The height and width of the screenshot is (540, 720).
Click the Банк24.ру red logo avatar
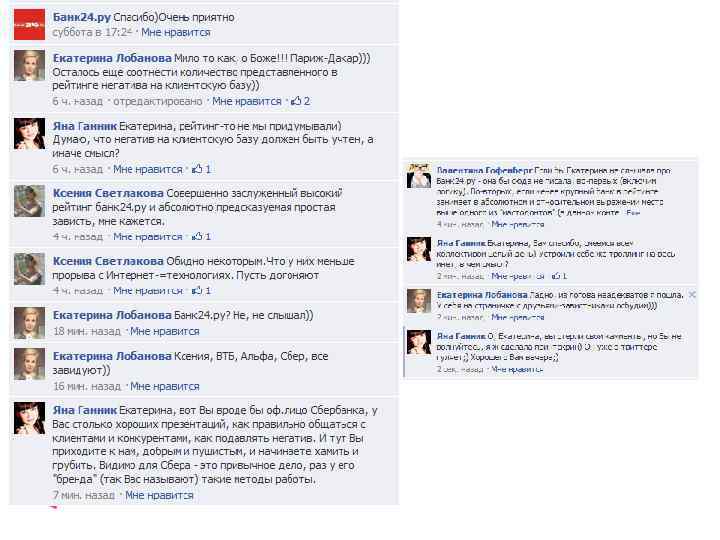pos(29,24)
